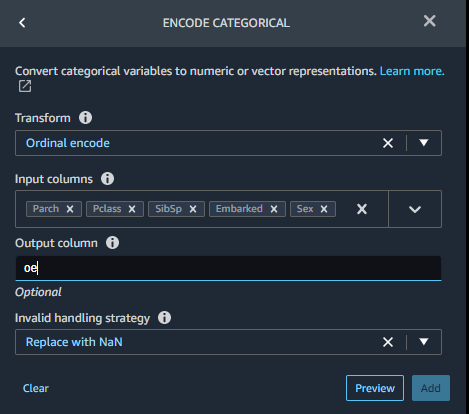Clear all selected input columns
This screenshot has width=469, height=414.
[x=362, y=209]
